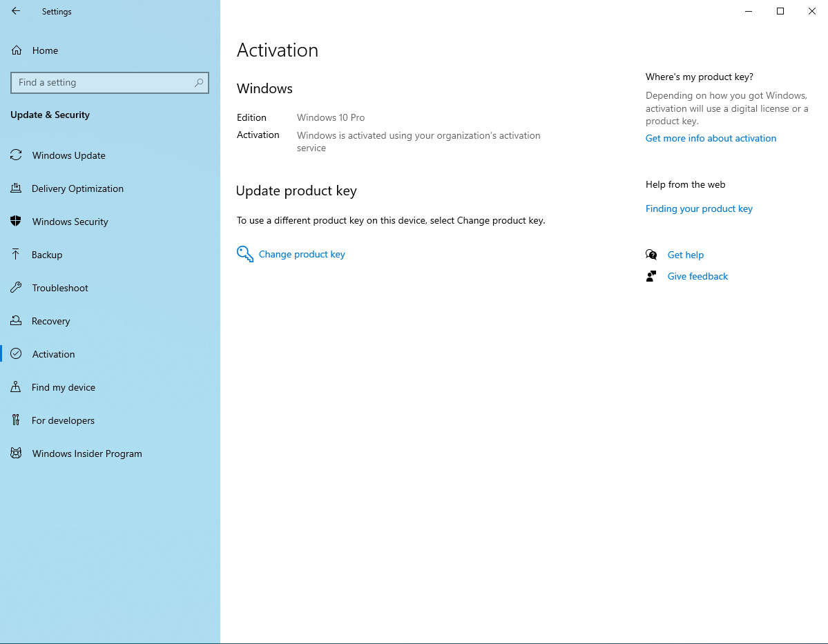Click the Get help link
Screen dimensions: 828x644
tap(686, 255)
